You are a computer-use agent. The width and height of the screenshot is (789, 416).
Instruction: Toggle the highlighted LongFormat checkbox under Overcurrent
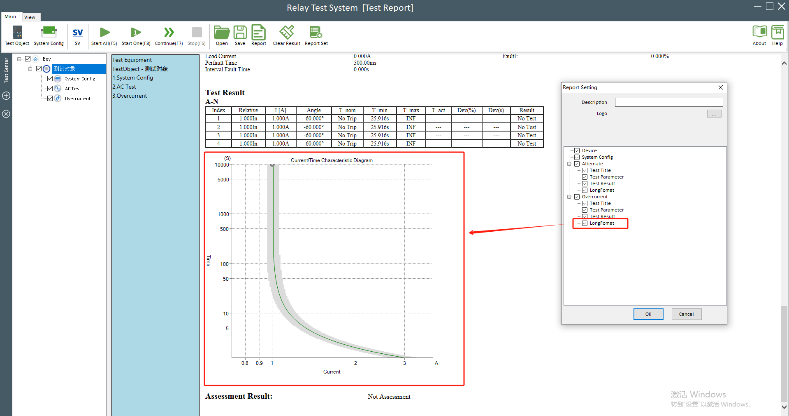[585, 223]
